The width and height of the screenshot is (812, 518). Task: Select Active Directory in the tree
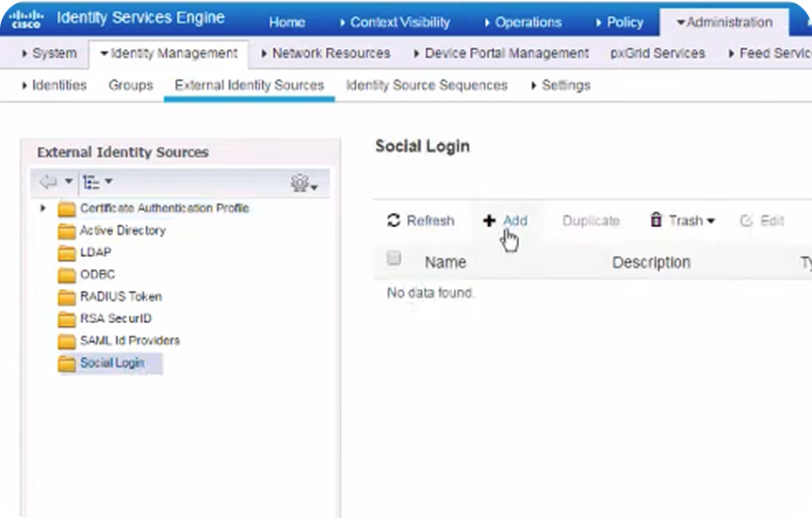click(122, 231)
